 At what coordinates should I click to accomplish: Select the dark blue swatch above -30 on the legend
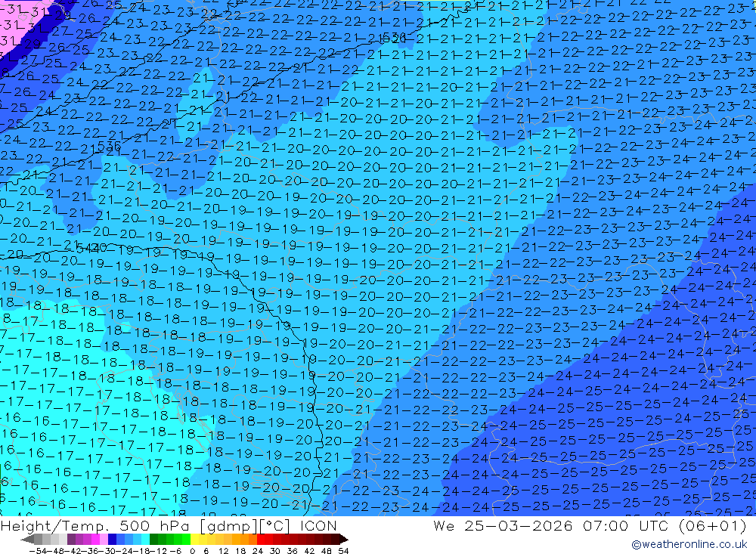point(112,539)
